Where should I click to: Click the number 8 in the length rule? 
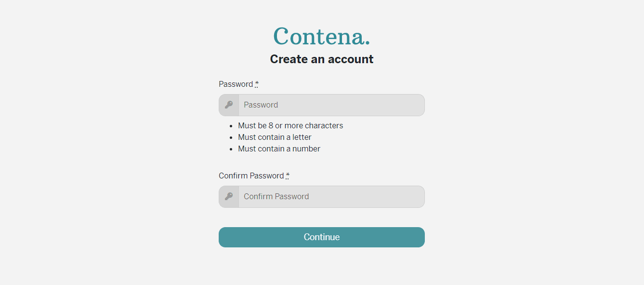tap(271, 125)
